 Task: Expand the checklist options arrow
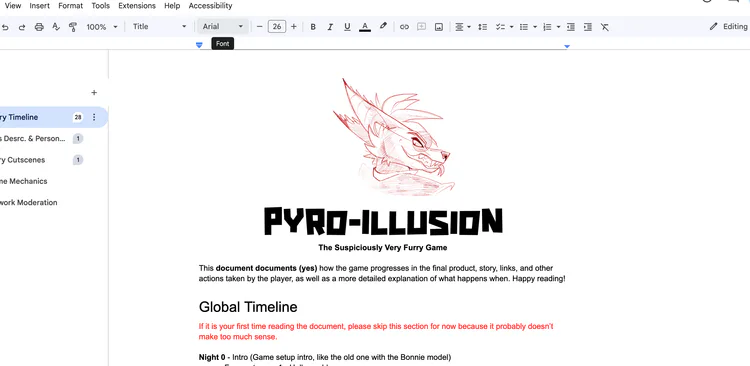click(511, 27)
